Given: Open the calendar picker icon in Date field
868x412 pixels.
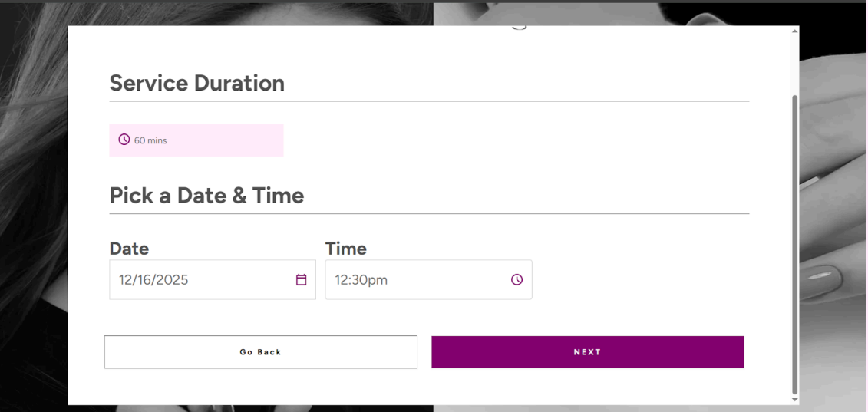Looking at the screenshot, I should tap(301, 280).
